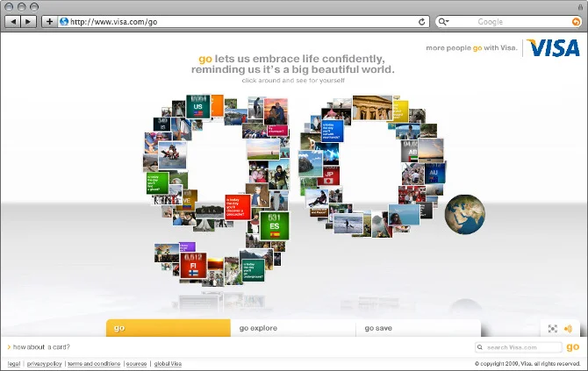Screen dimensions: 588x371
Task: Mute sound with the speaker icon
Action: point(568,329)
